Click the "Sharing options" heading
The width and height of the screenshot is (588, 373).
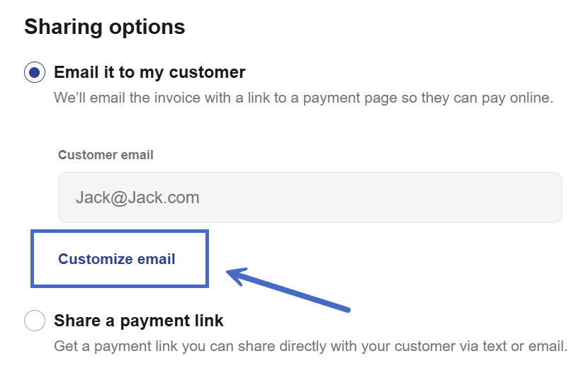click(105, 27)
